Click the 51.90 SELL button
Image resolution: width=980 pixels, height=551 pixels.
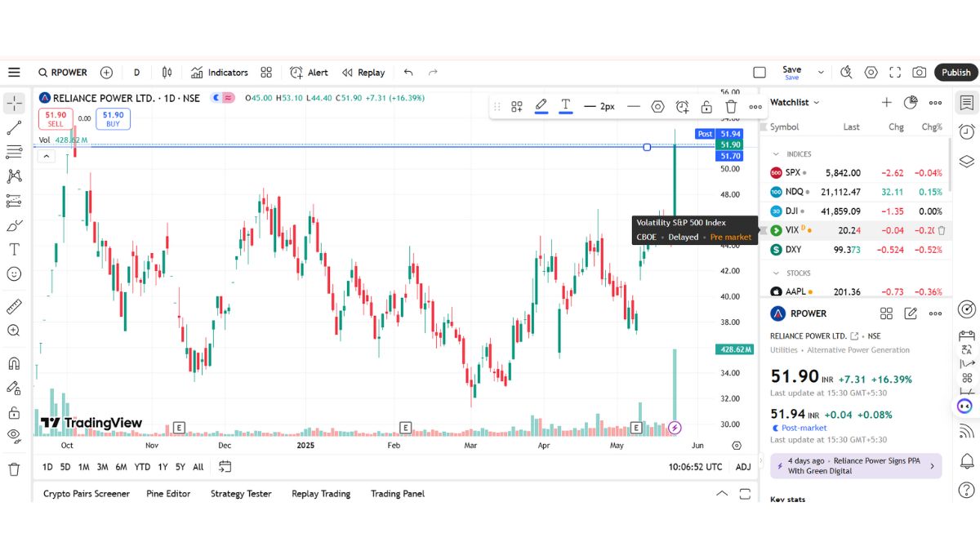point(56,119)
